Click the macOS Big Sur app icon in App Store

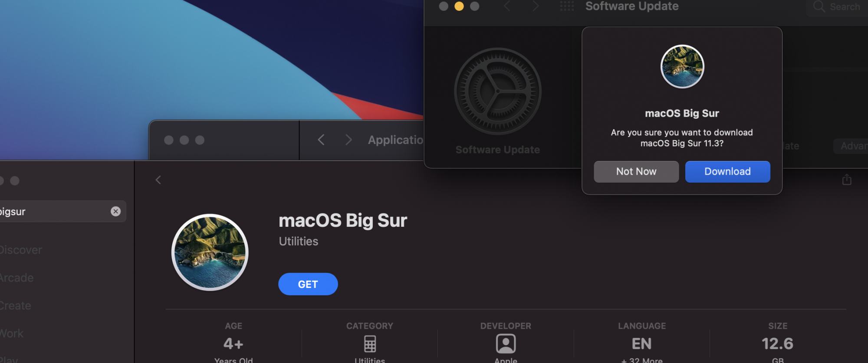pyautogui.click(x=210, y=252)
